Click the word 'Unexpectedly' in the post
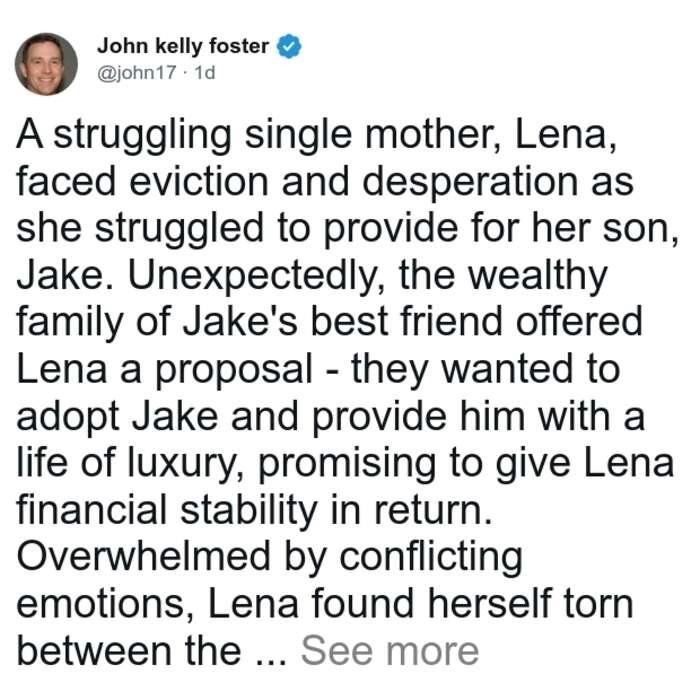The width and height of the screenshot is (700, 700). (x=253, y=276)
